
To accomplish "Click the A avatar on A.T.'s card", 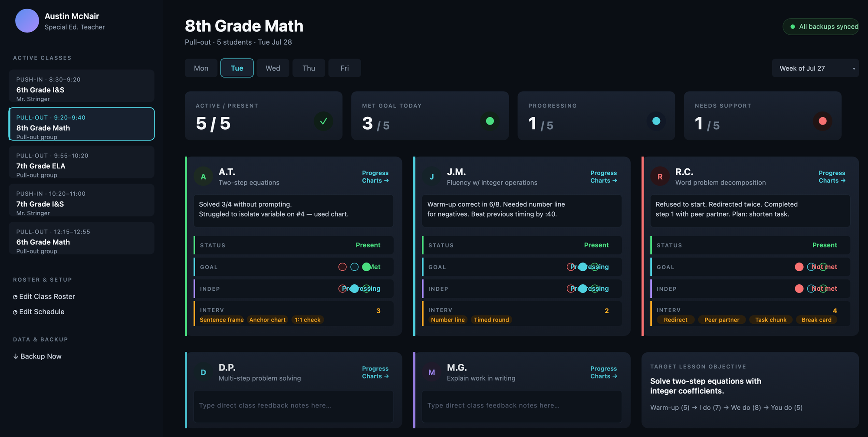I will tap(203, 177).
